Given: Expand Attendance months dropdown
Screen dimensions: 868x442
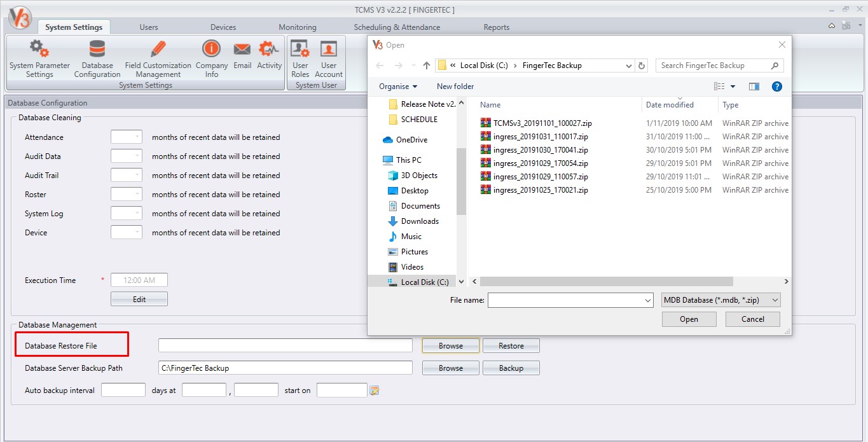Looking at the screenshot, I should [137, 137].
